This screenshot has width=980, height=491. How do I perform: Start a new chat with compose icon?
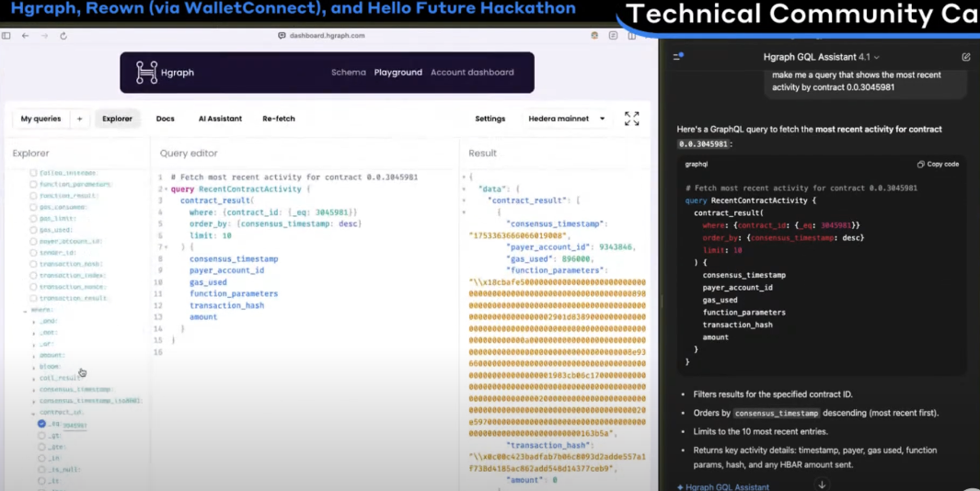[965, 57]
